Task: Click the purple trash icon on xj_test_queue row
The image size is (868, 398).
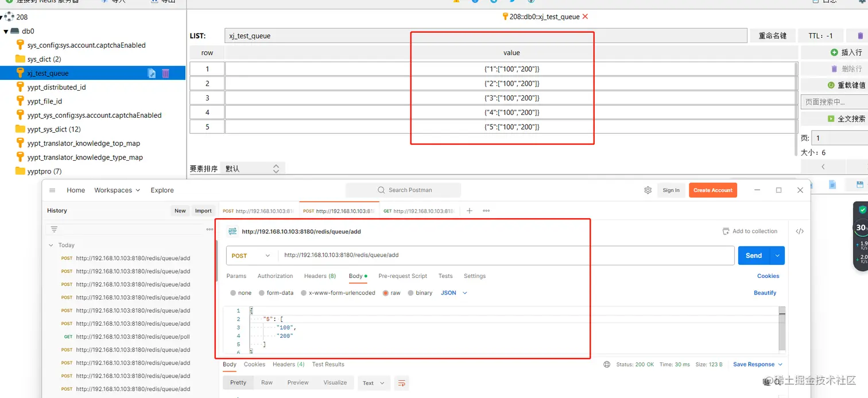Action: pos(165,73)
